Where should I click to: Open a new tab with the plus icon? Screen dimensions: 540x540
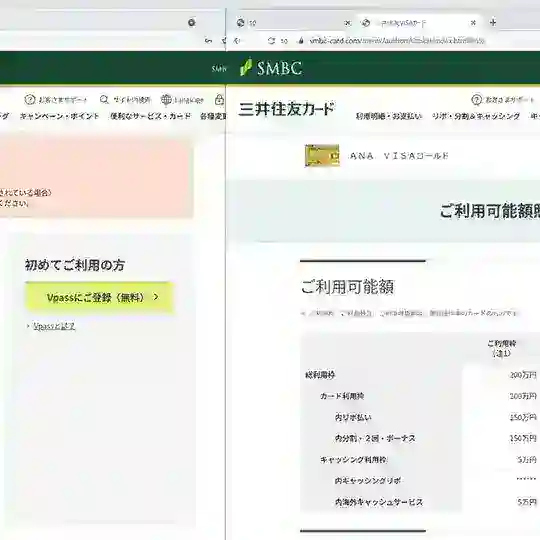coord(493,23)
